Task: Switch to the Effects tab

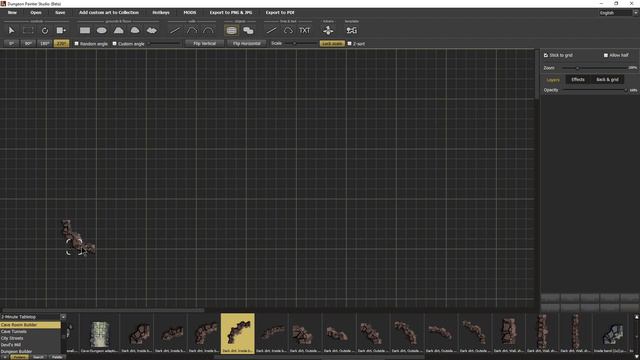Action: point(578,80)
